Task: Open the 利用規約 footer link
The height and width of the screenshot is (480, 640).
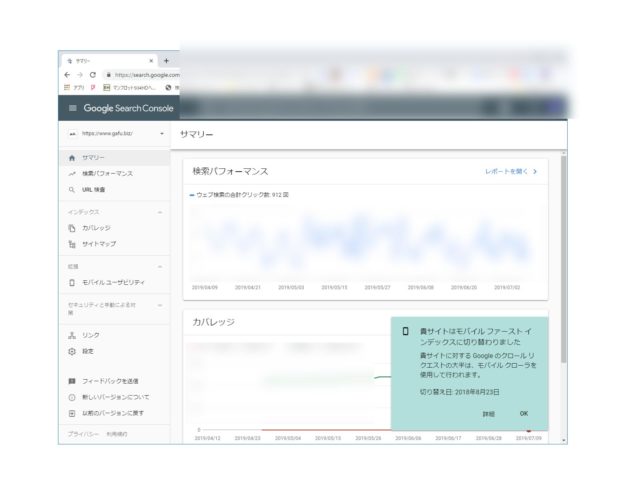Action: pyautogui.click(x=117, y=434)
